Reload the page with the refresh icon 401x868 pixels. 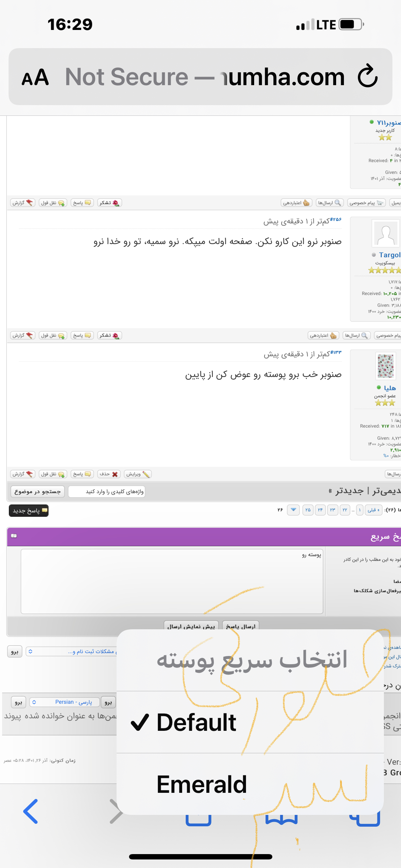pos(367,76)
